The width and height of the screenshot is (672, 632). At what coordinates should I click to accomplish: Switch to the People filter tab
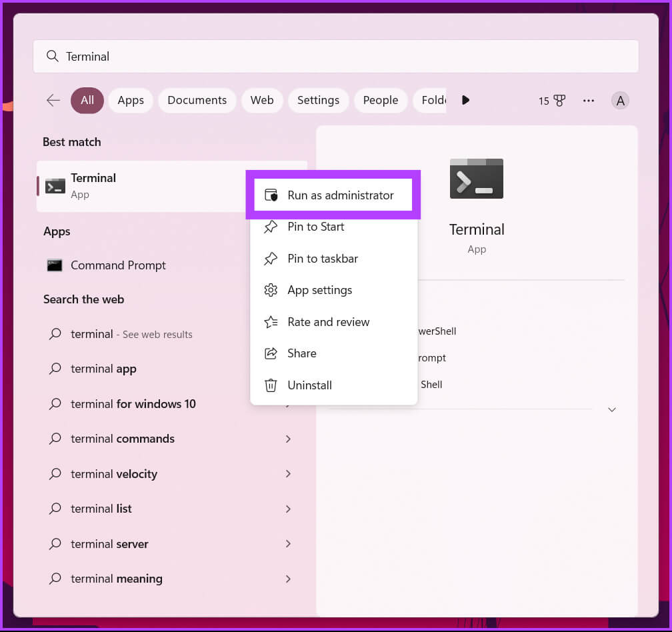tap(381, 100)
